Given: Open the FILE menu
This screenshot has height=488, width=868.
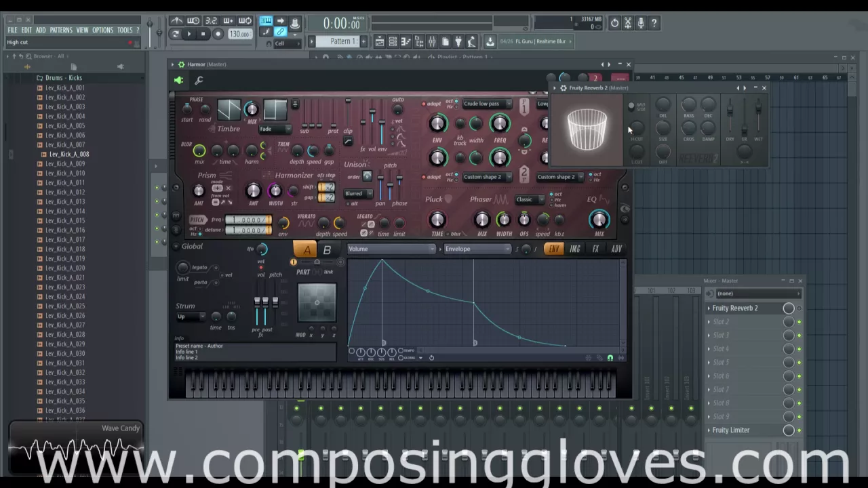Looking at the screenshot, I should click(12, 30).
